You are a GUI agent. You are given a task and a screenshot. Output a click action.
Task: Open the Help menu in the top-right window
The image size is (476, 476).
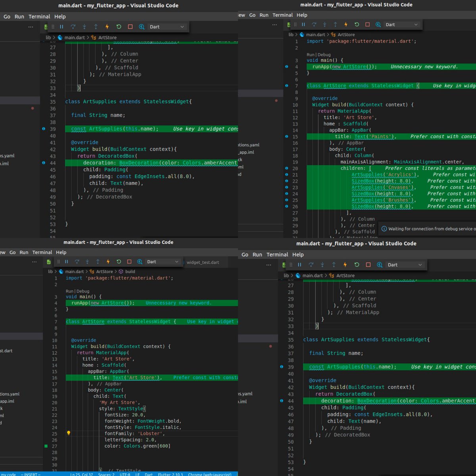point(302,15)
